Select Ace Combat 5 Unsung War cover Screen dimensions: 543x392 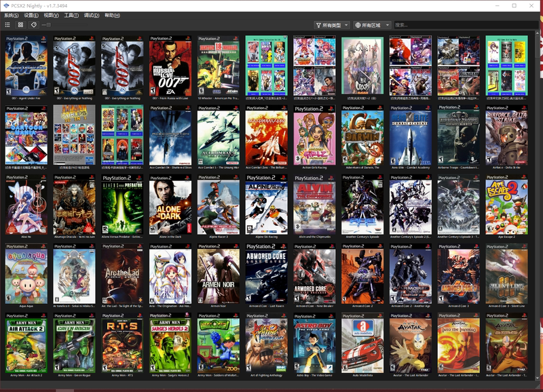pyautogui.click(x=218, y=135)
